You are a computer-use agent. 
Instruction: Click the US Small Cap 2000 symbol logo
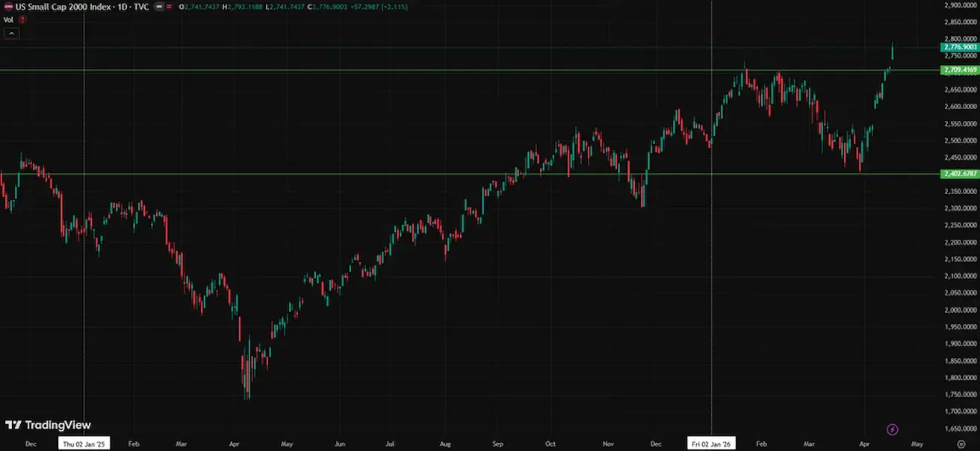7,7
